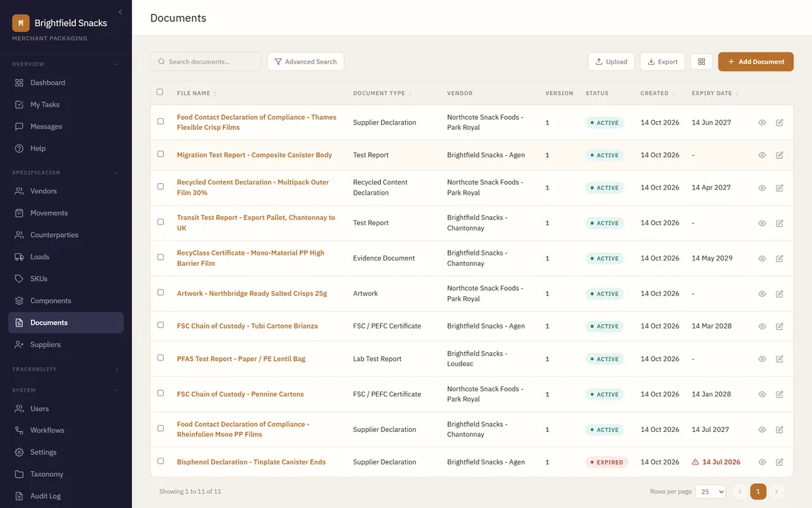The width and height of the screenshot is (812, 508).
Task: Collapse the System sidebar section
Action: 117,390
